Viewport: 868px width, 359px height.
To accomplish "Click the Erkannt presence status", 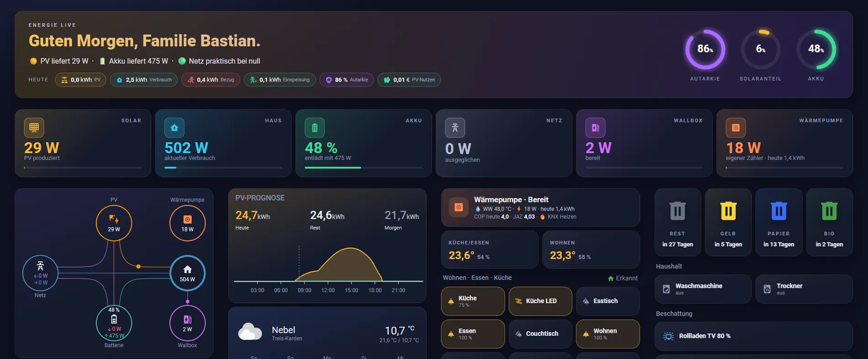I will [x=623, y=278].
